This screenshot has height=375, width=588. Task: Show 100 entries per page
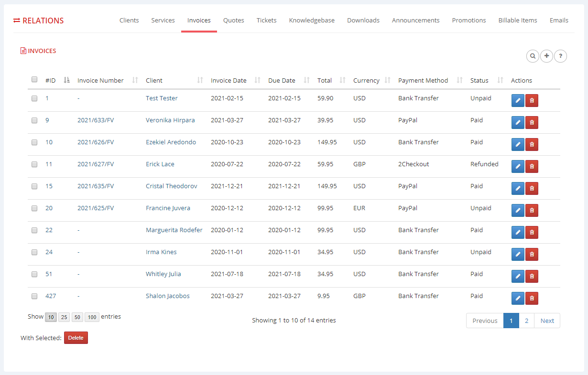pyautogui.click(x=92, y=317)
